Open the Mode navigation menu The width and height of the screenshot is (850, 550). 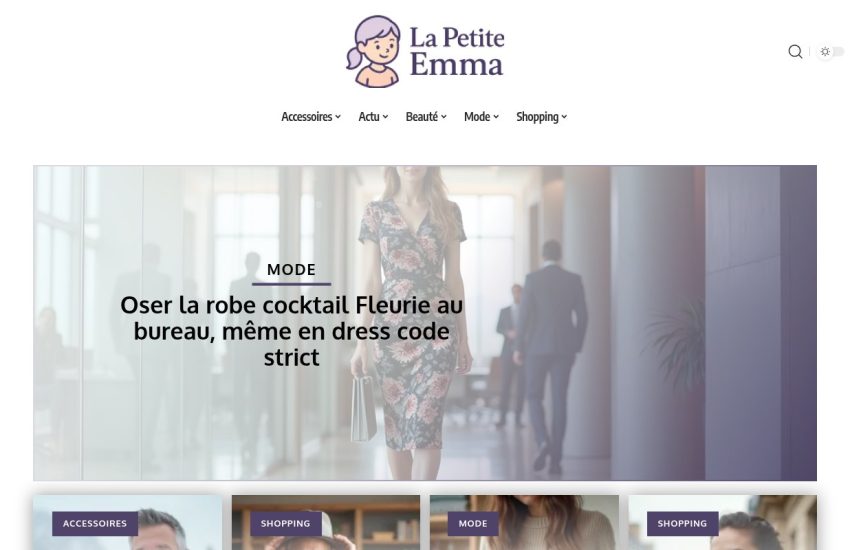[x=477, y=117]
